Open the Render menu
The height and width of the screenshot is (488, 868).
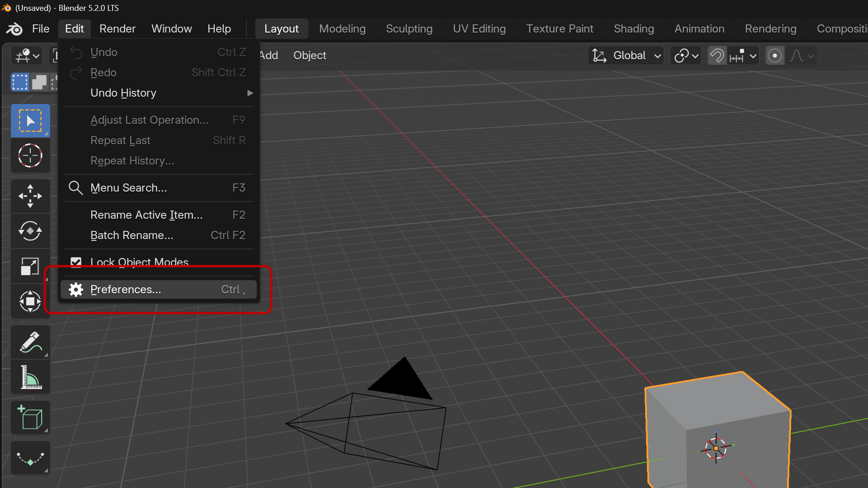pos(118,28)
